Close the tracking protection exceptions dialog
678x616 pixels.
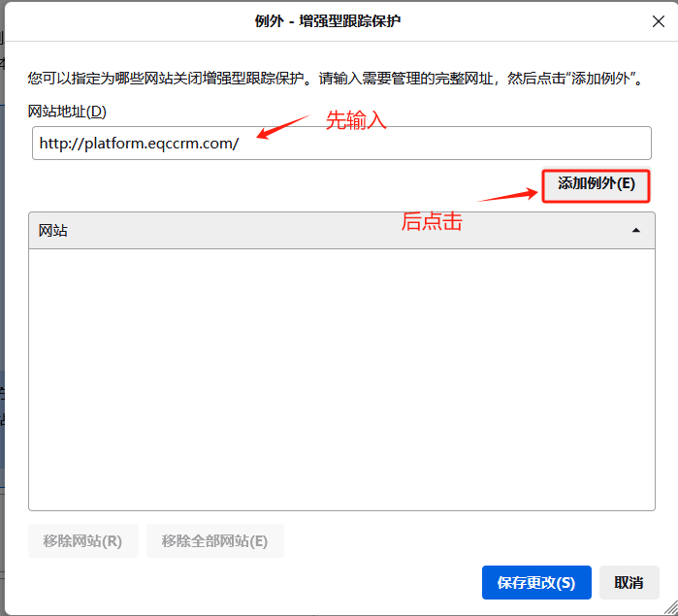pyautogui.click(x=658, y=21)
